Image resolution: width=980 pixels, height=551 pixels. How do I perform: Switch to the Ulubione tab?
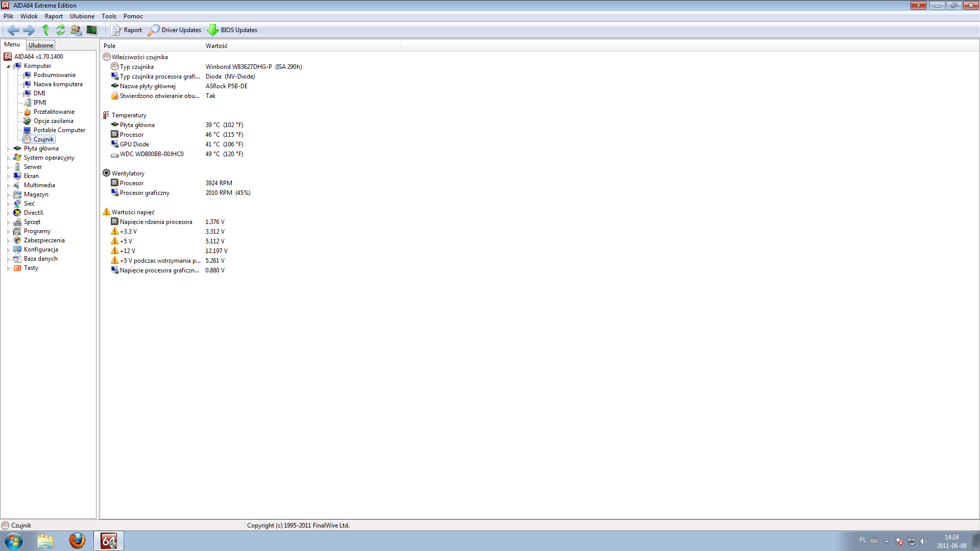click(41, 45)
